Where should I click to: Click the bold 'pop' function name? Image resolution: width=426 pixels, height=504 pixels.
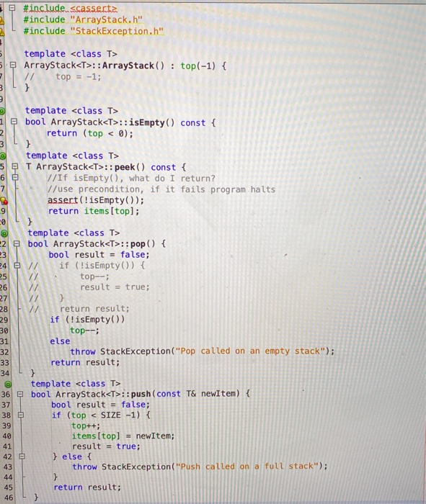click(138, 244)
